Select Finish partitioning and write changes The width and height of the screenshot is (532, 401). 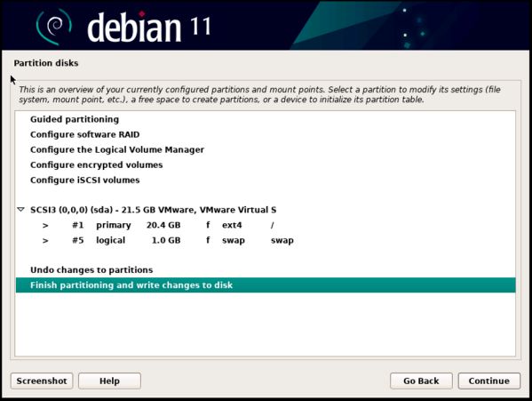coord(266,285)
